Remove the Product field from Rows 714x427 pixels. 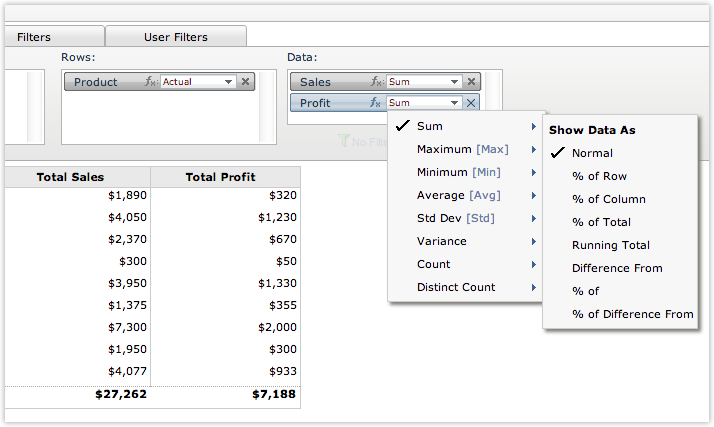pos(246,82)
